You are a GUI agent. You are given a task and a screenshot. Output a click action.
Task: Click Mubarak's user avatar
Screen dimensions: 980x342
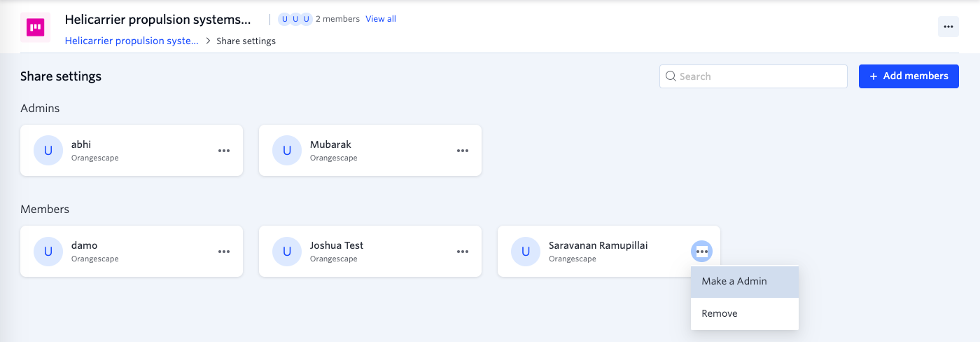point(287,151)
